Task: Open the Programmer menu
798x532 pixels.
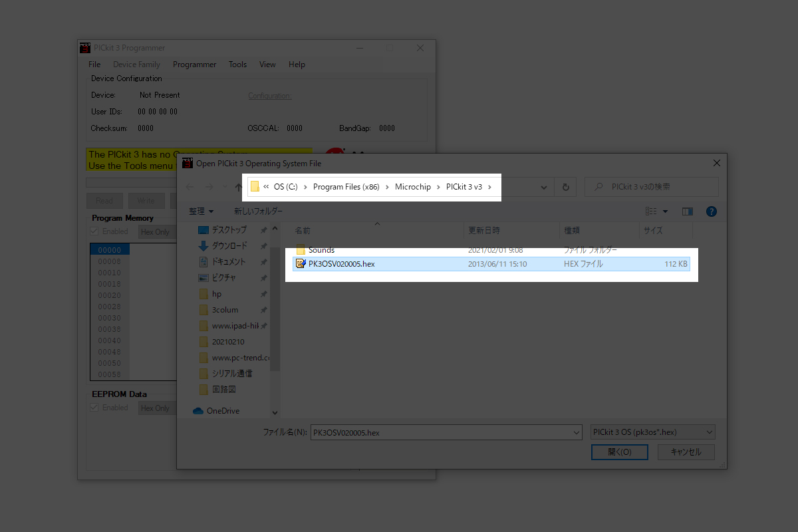Action: (x=194, y=65)
